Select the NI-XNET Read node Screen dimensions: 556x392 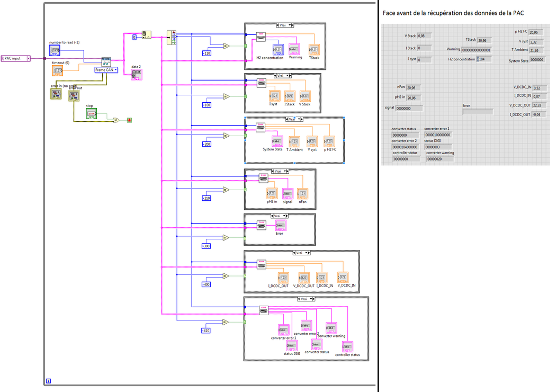click(x=106, y=62)
